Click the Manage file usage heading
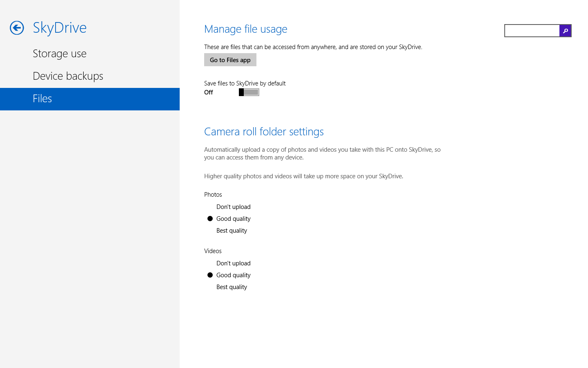Image resolution: width=588 pixels, height=368 pixels. (x=245, y=29)
